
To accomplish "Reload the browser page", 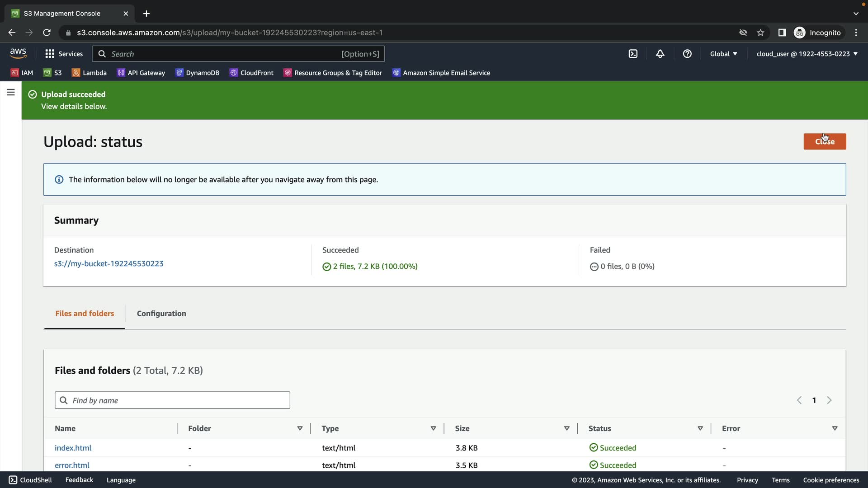I will point(47,33).
